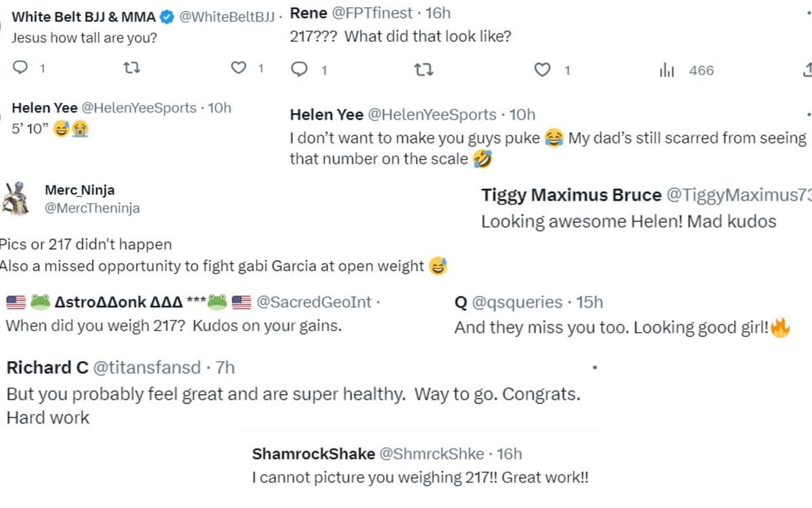Viewport: 812px width, 508px height.
Task: Open more options on Helen Yee's puke reply
Action: [x=808, y=114]
